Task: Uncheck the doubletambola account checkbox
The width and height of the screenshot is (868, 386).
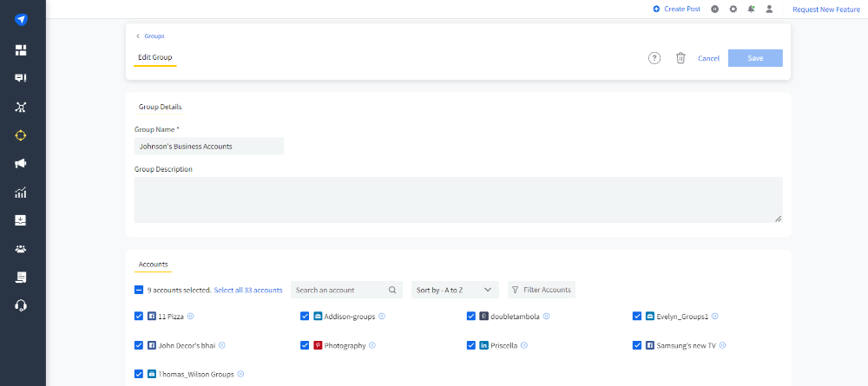Action: click(471, 317)
